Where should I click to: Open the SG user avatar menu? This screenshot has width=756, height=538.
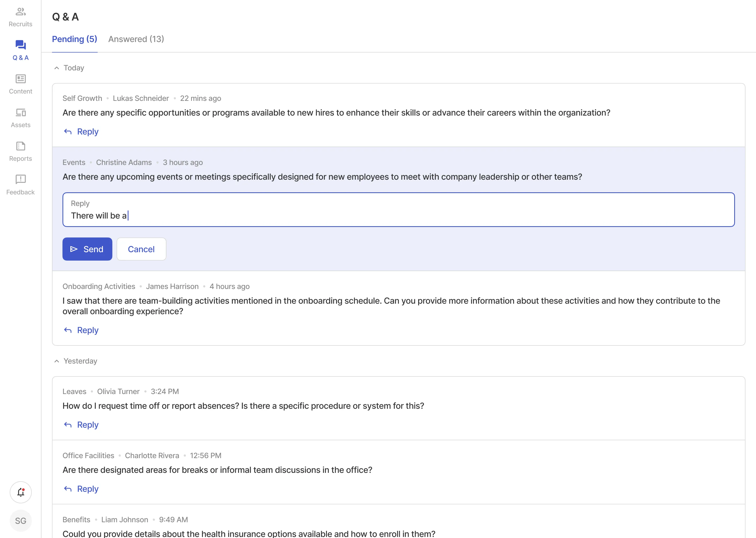pos(20,521)
